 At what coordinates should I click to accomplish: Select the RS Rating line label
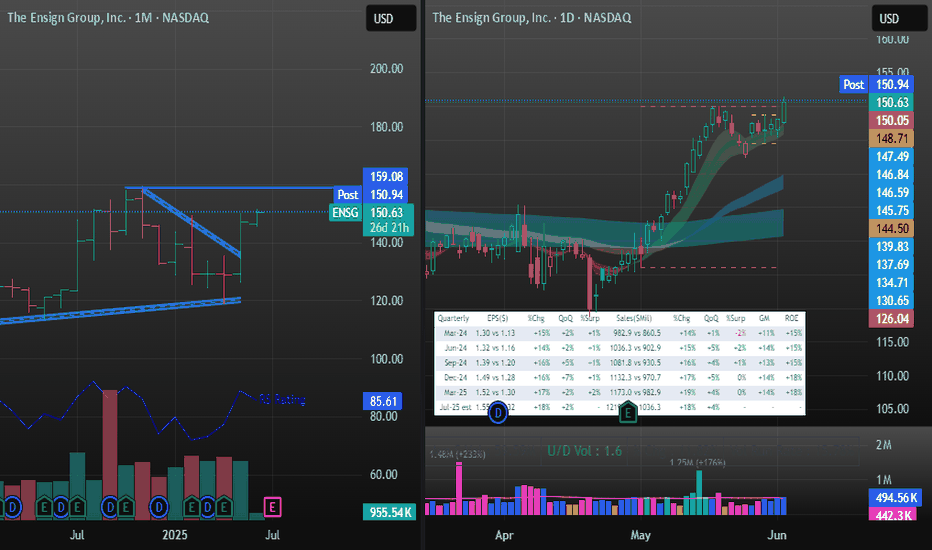pos(282,400)
